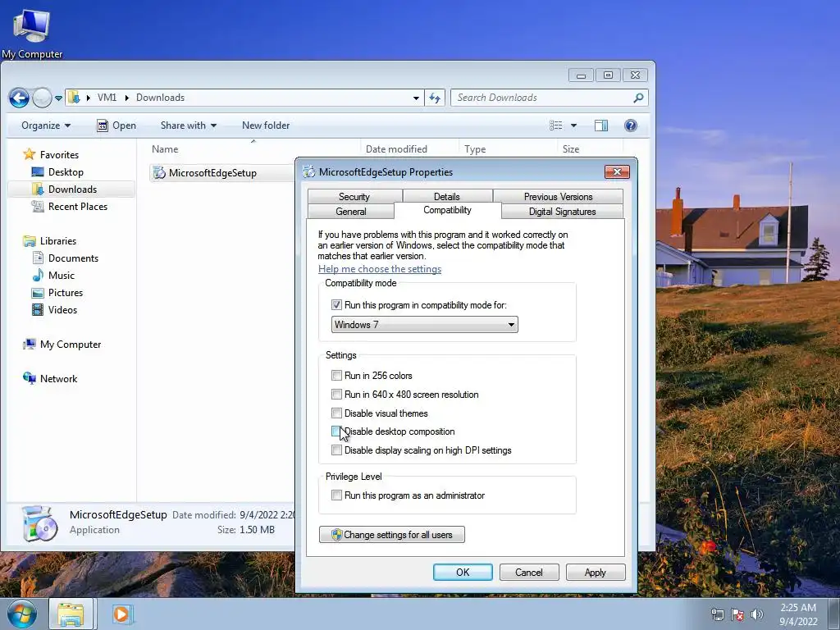Viewport: 840px width, 630px height.
Task: Select the Compatibility tab
Action: tap(447, 210)
